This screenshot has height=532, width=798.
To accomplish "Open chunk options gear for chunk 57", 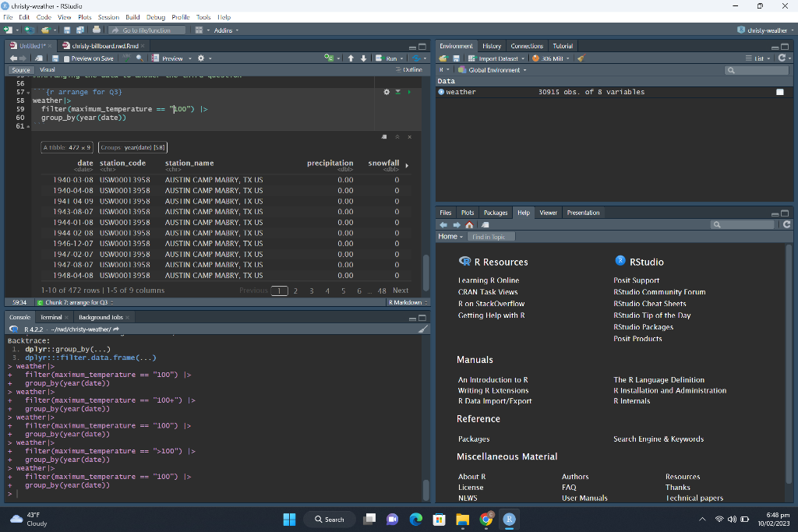I will tap(387, 92).
